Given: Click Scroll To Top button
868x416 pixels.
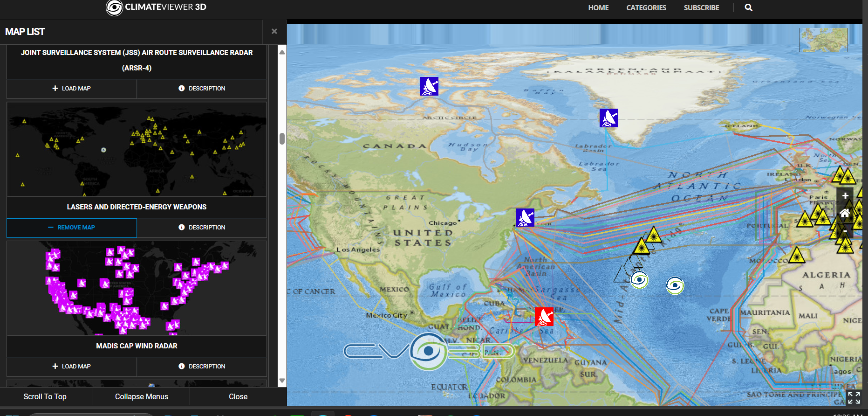Looking at the screenshot, I should [45, 396].
